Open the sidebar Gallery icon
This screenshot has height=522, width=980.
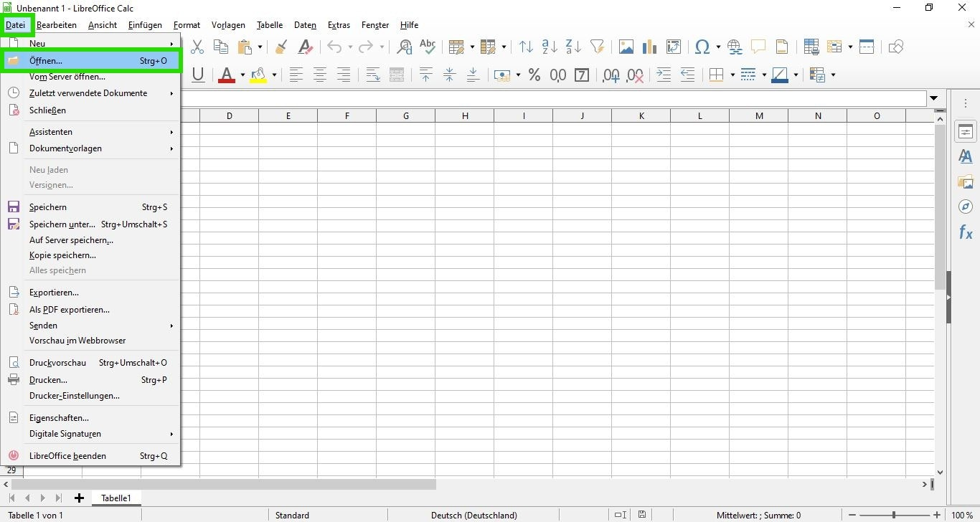pos(966,181)
